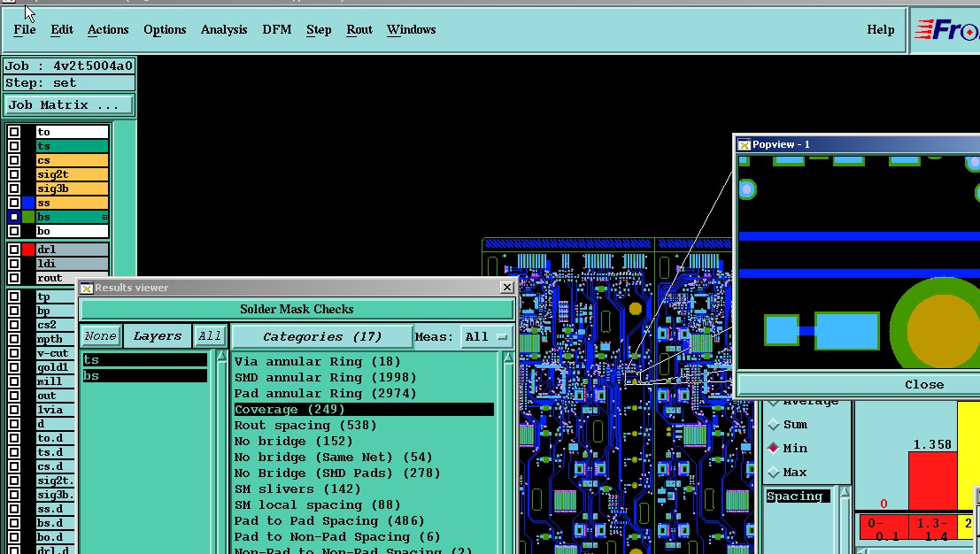Select No bridge (152) category
This screenshot has width=980, height=554.
[x=364, y=442]
